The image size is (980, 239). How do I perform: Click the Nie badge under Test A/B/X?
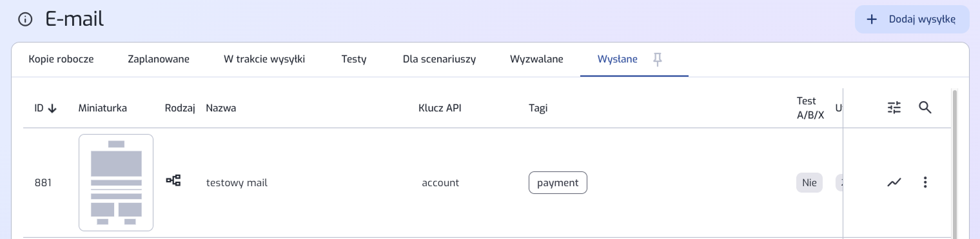[809, 182]
